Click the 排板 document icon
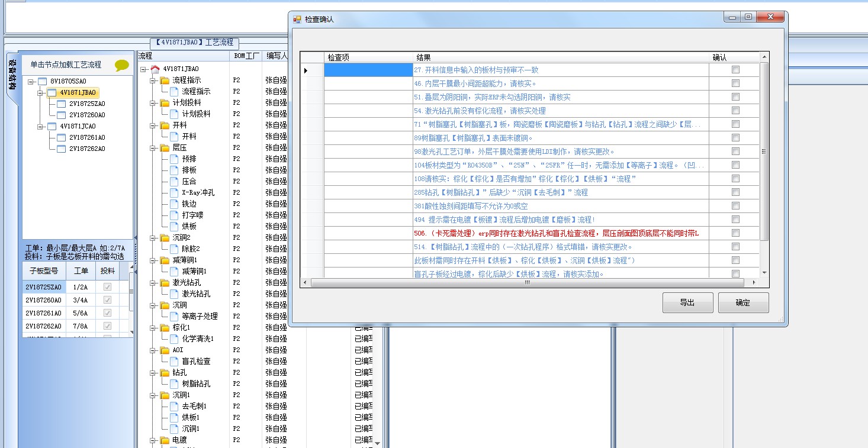 click(x=174, y=170)
